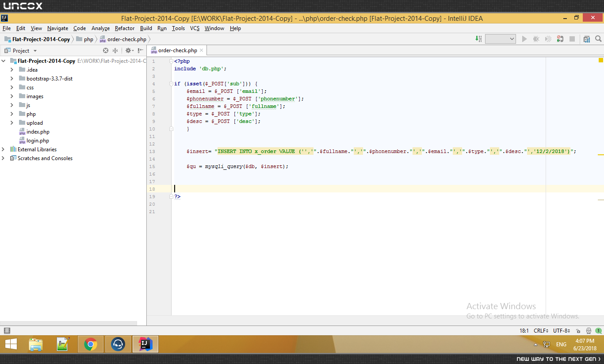This screenshot has height=364, width=604.
Task: Click the Windows Start button
Action: pos(11,344)
